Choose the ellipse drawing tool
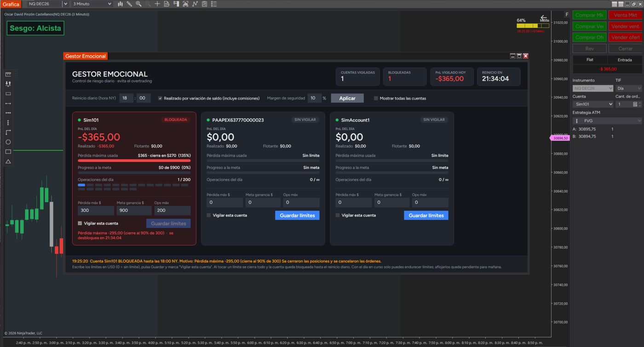This screenshot has width=644, height=347. point(8,142)
